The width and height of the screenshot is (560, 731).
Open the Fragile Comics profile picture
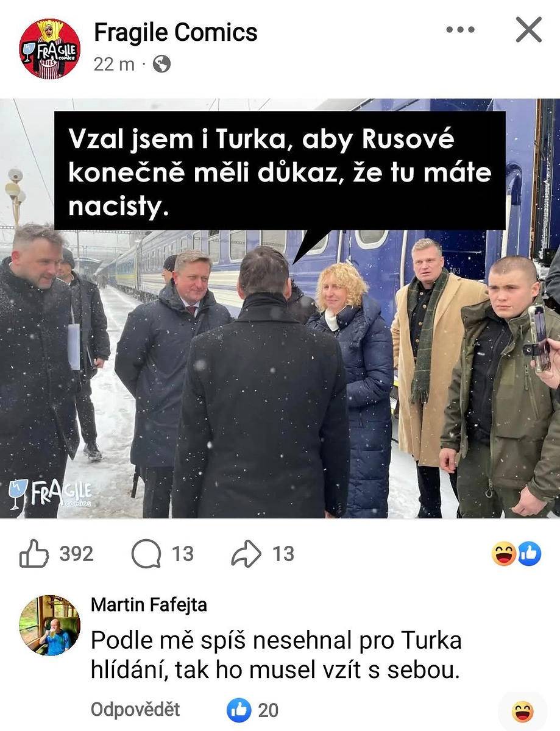[50, 49]
